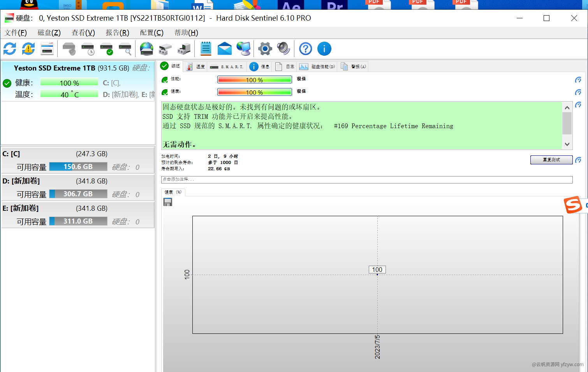Click the After Effects Ae desktop icon
This screenshot has height=372, width=588.
pyautogui.click(x=291, y=5)
